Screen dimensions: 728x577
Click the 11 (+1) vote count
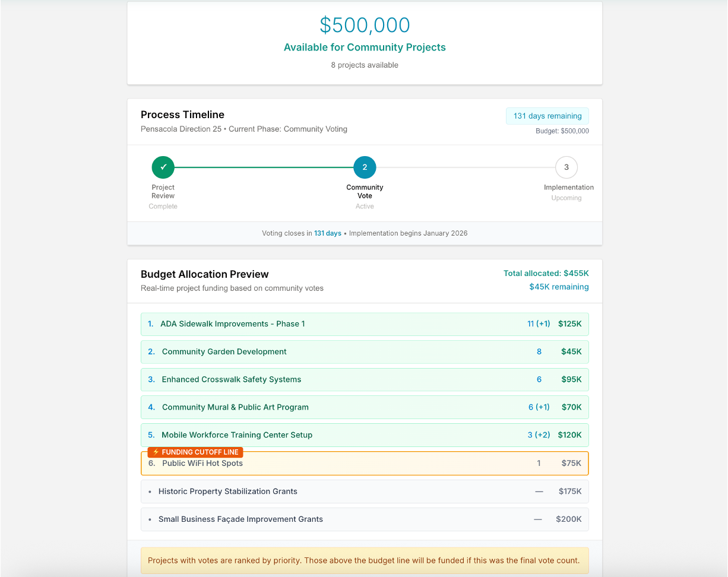[x=539, y=324]
